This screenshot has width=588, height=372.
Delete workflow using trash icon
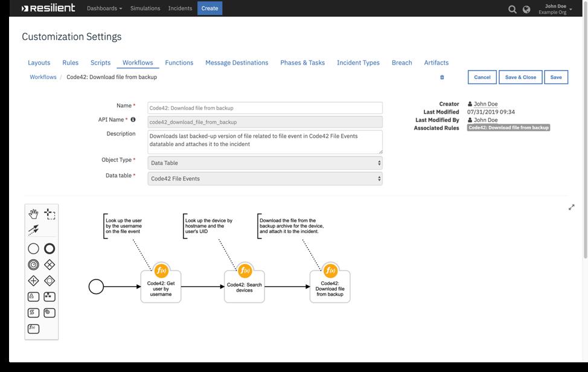point(442,77)
